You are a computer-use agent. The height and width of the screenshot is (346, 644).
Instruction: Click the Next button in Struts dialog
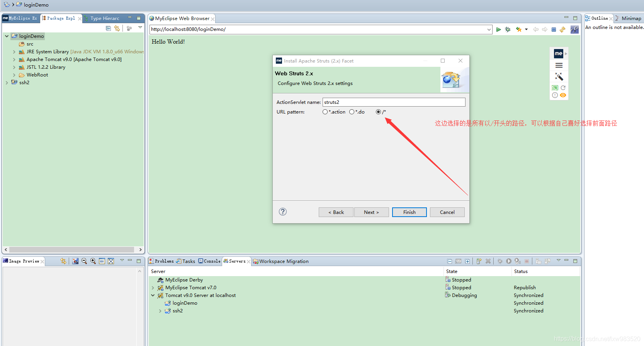(371, 212)
